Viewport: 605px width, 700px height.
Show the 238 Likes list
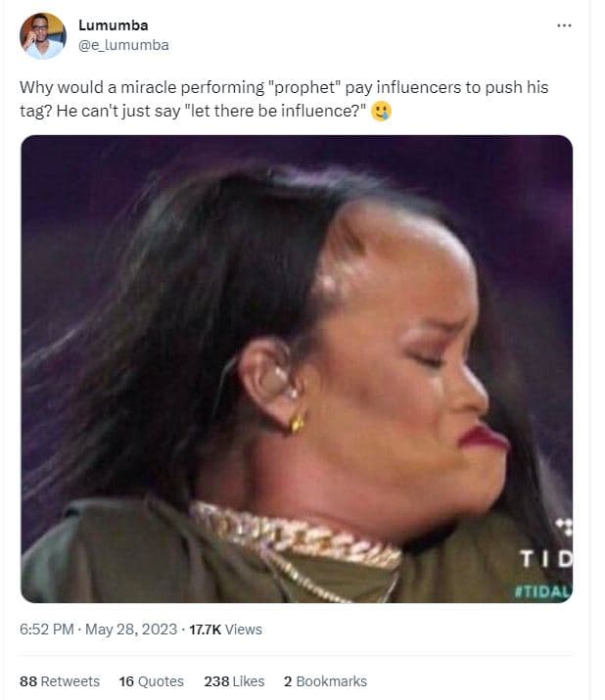(x=234, y=681)
